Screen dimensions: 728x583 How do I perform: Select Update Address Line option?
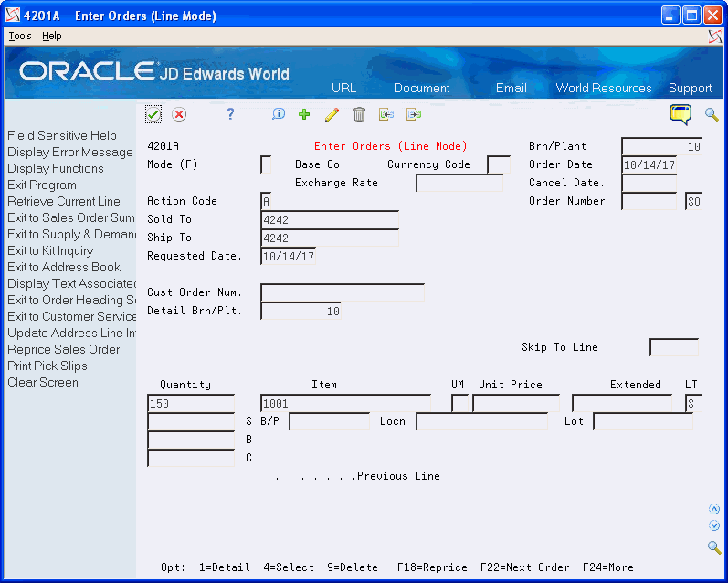[x=71, y=333]
